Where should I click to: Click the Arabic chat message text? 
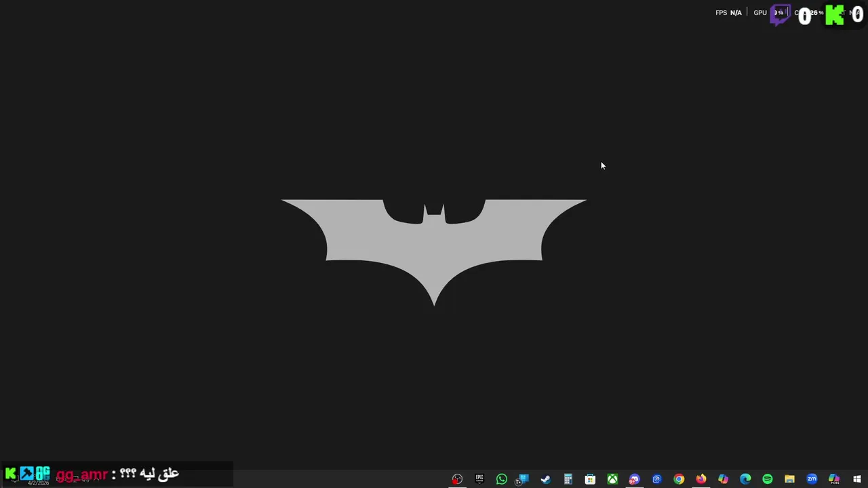click(149, 474)
